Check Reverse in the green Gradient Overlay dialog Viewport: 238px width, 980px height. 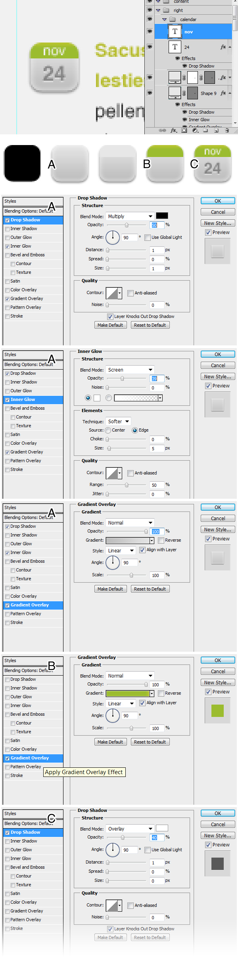click(161, 693)
